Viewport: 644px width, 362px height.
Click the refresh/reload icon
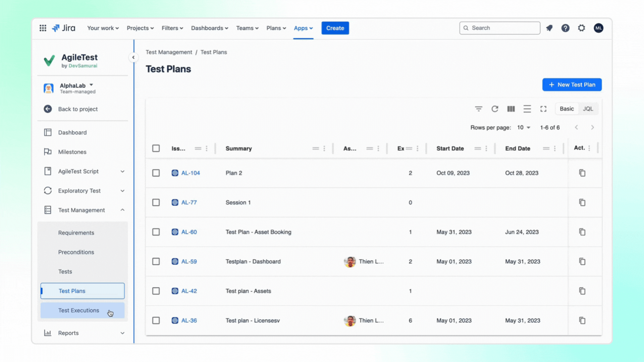tap(494, 109)
